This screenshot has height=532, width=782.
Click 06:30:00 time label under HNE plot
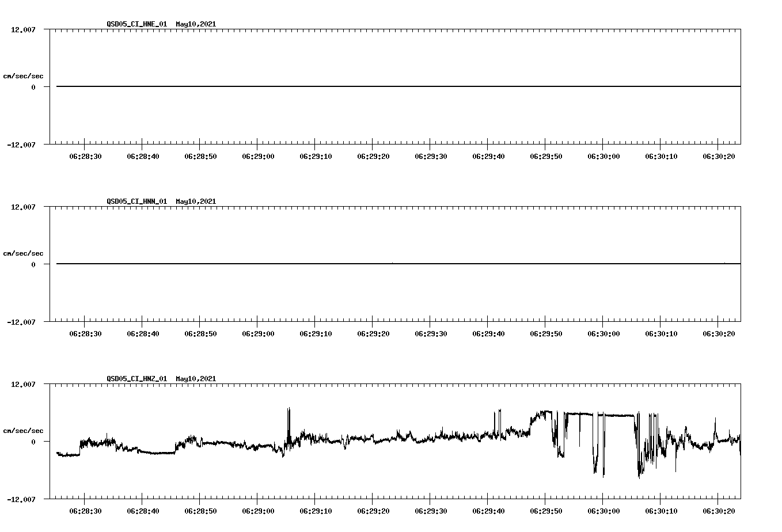tap(603, 156)
